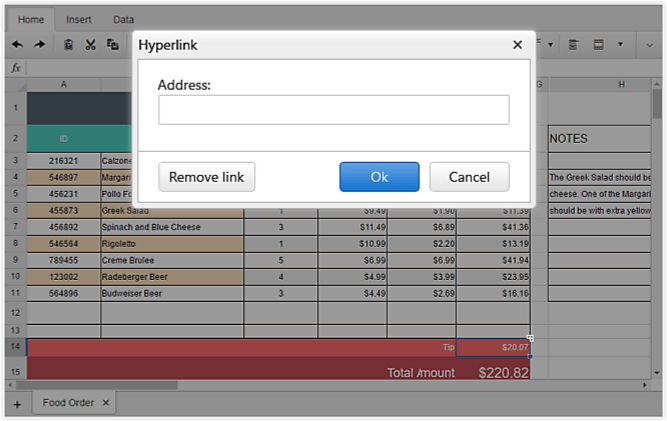Image resolution: width=667 pixels, height=421 pixels.
Task: Select cell with ID 456231
Action: tap(64, 194)
